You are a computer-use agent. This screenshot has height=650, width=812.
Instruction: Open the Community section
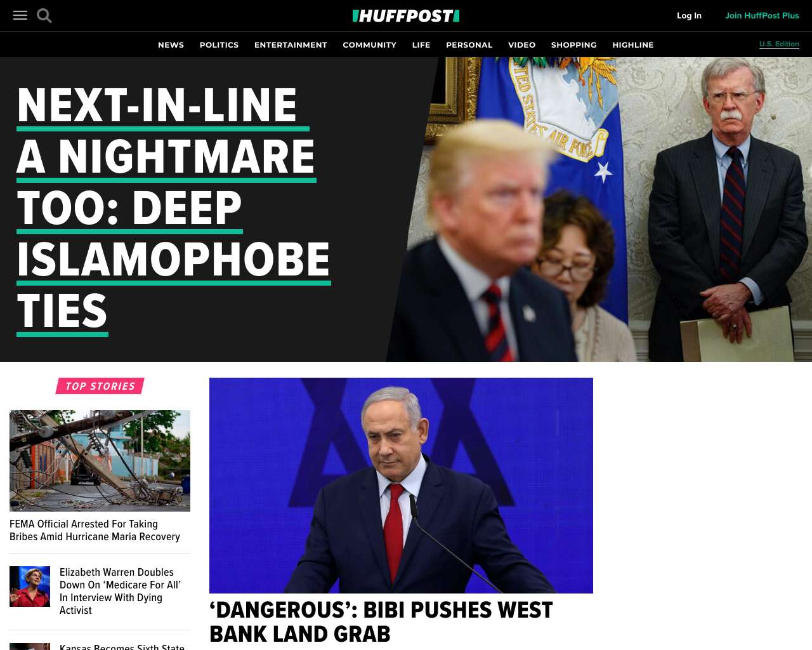click(x=369, y=44)
